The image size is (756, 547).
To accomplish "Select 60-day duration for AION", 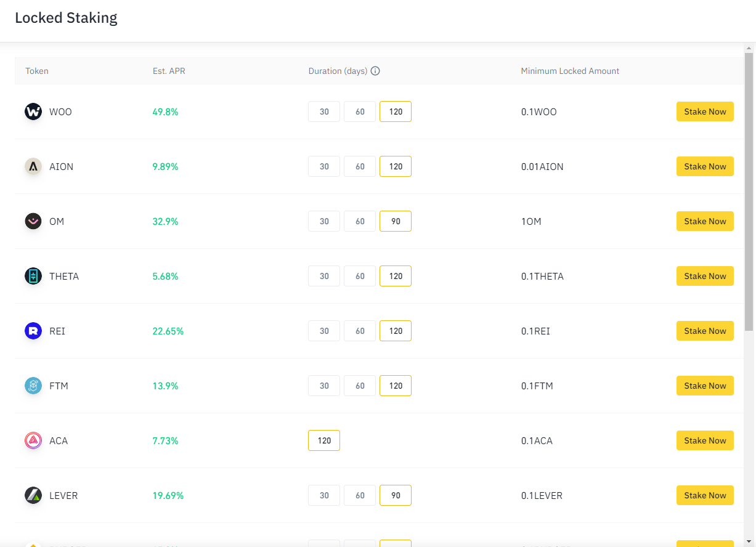I will [x=360, y=166].
